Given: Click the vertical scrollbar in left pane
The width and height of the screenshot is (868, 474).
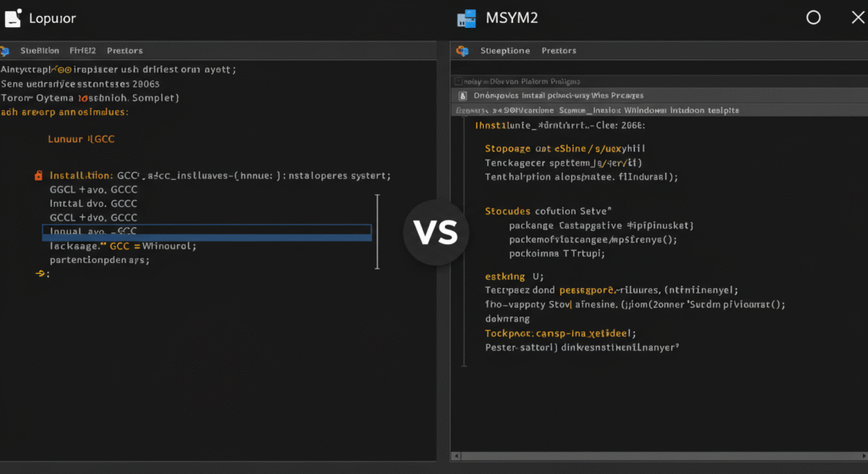Looking at the screenshot, I should 377,231.
